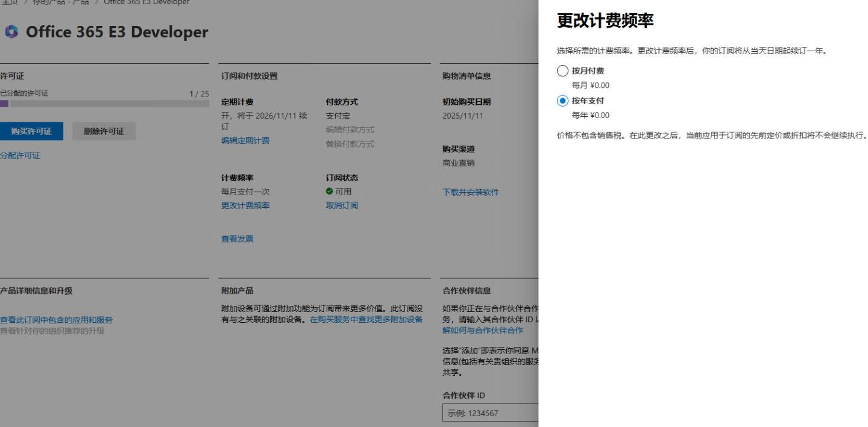The image size is (868, 427).
Task: Click the 下载并安装软件 link
Action: coord(471,193)
